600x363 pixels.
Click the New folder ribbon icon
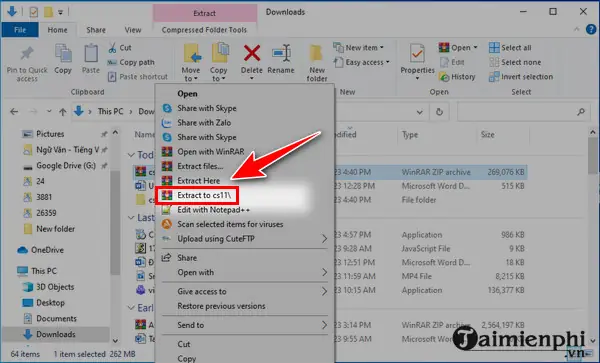click(316, 54)
